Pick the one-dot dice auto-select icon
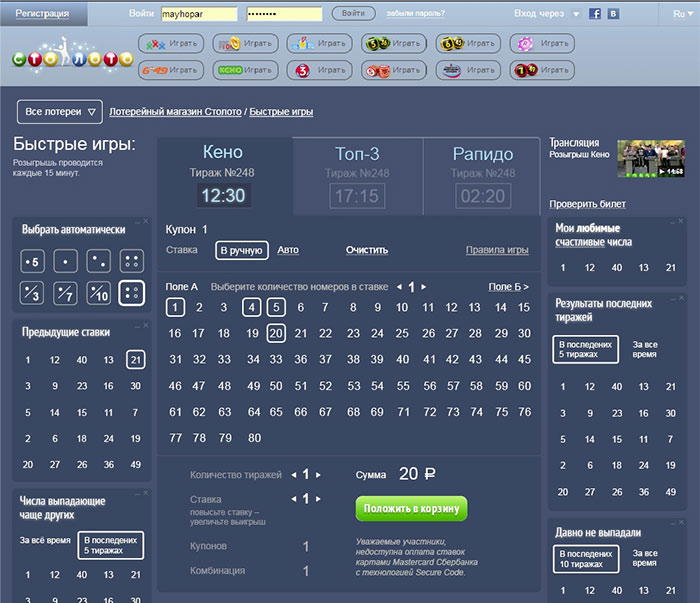700x603 pixels. click(65, 262)
